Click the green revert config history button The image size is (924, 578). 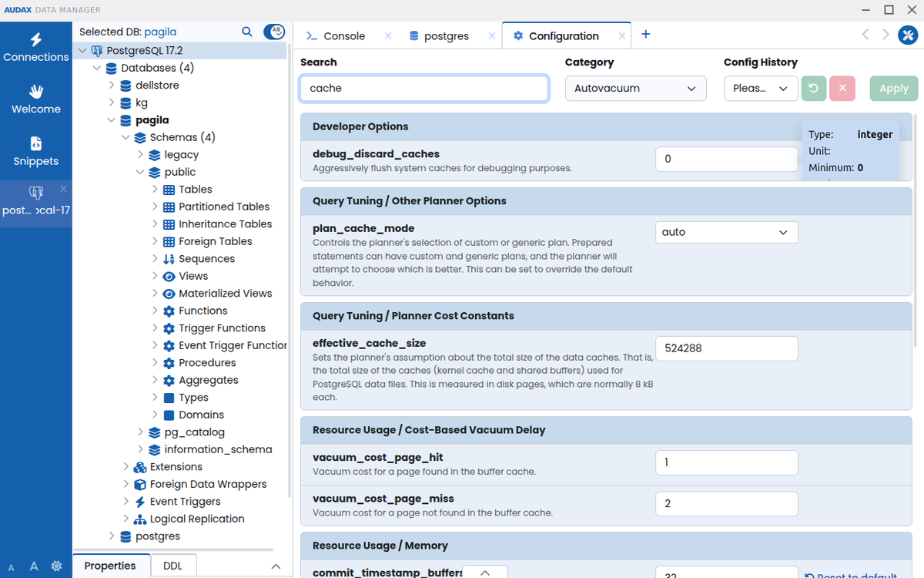coord(813,89)
